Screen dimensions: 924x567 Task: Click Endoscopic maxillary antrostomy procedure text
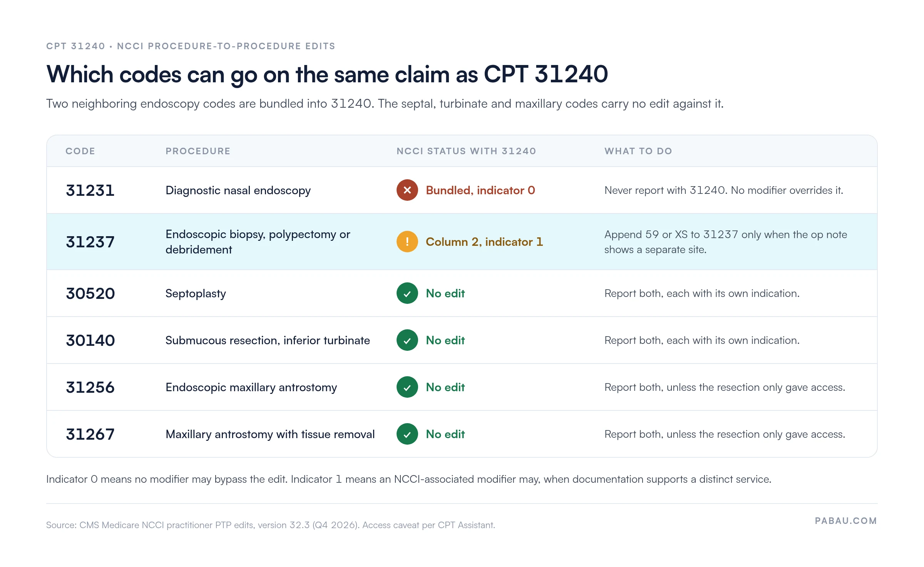(x=251, y=387)
